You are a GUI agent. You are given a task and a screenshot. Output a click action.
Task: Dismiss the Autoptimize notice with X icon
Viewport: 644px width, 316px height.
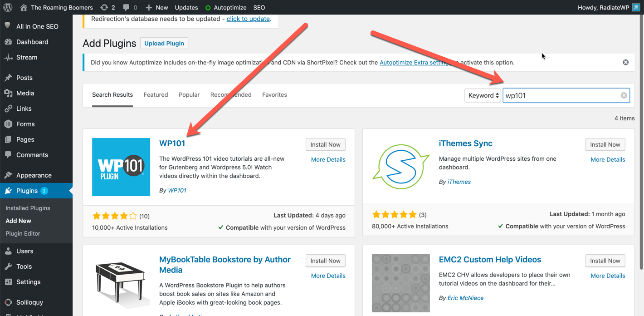pyautogui.click(x=625, y=62)
